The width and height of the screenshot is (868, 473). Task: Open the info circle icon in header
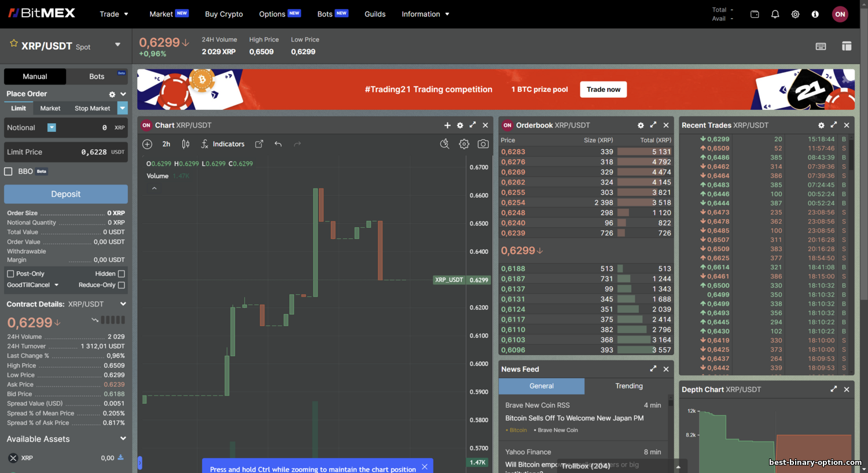pyautogui.click(x=815, y=14)
